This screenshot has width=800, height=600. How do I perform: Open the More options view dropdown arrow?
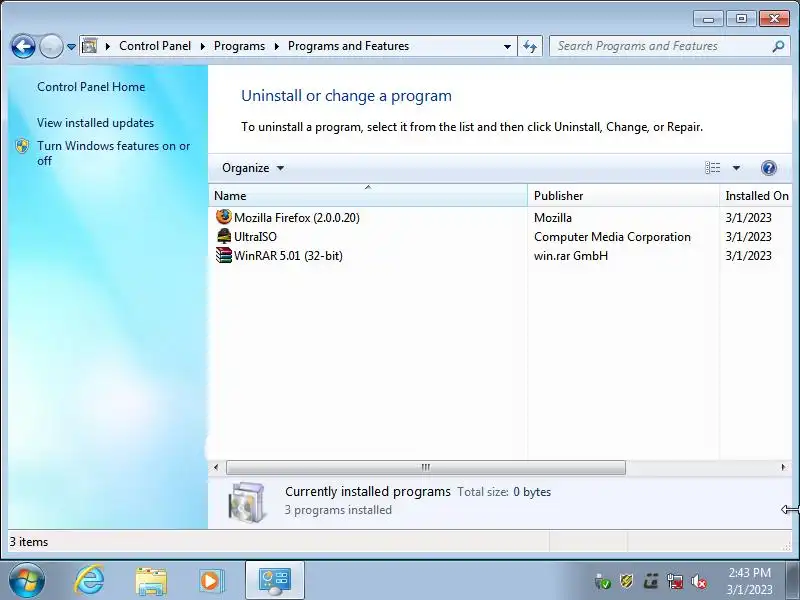(736, 168)
